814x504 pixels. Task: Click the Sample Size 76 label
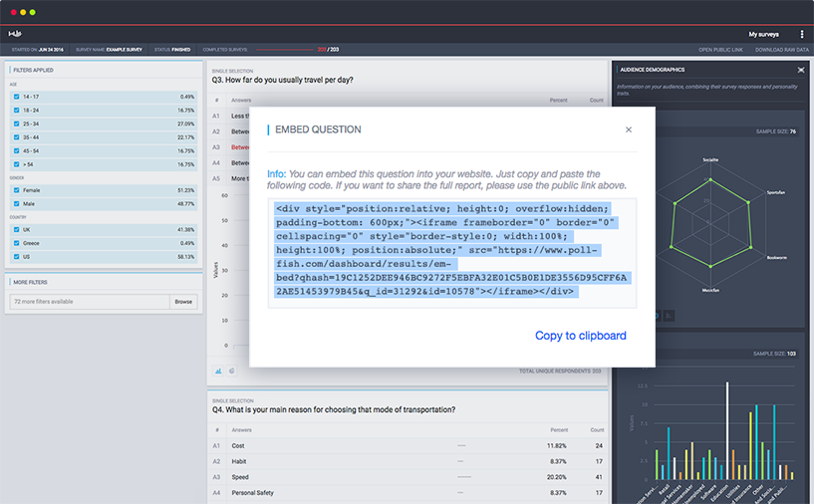[x=775, y=131]
